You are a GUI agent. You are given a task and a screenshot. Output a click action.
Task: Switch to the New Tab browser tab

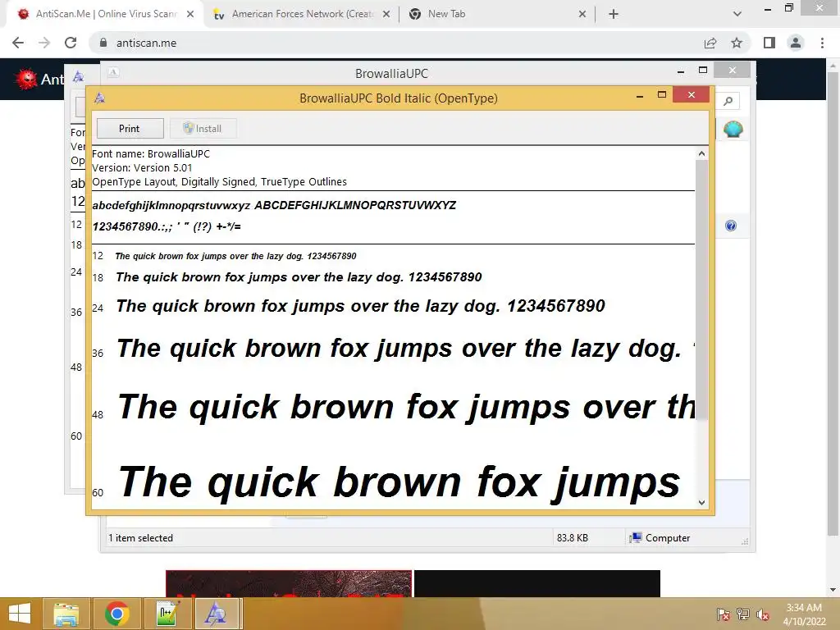446,14
